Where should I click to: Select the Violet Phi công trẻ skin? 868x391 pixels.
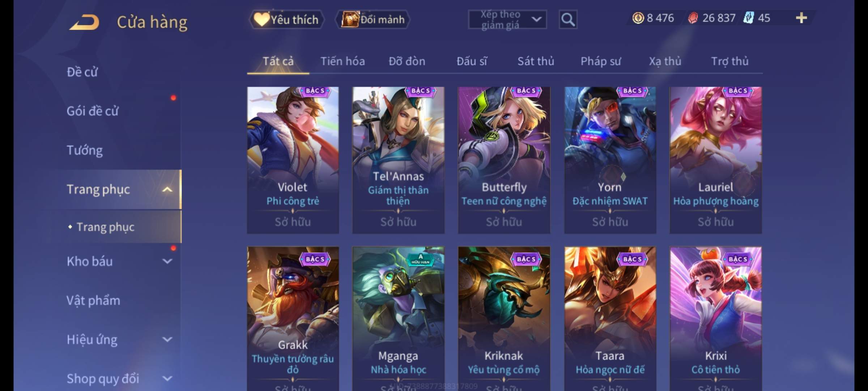293,160
